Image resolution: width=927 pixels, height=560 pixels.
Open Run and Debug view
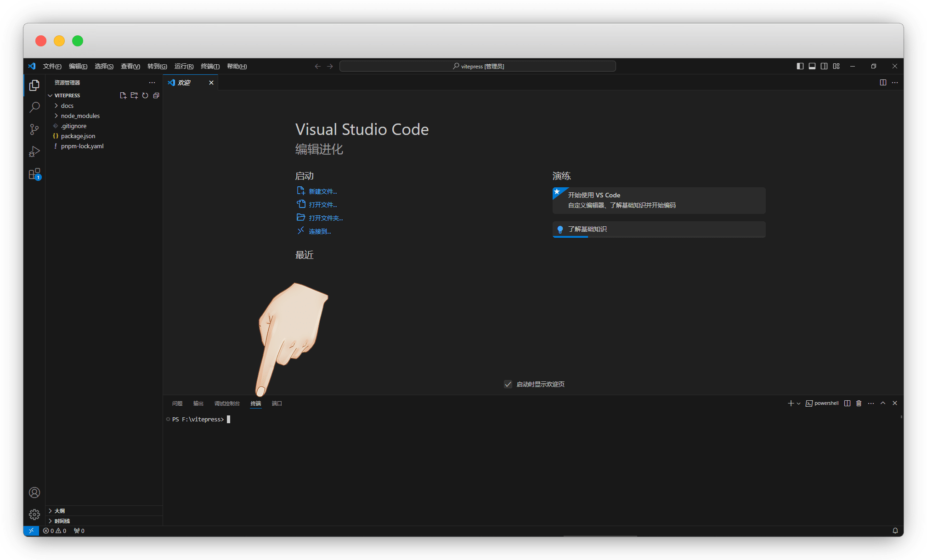(34, 151)
